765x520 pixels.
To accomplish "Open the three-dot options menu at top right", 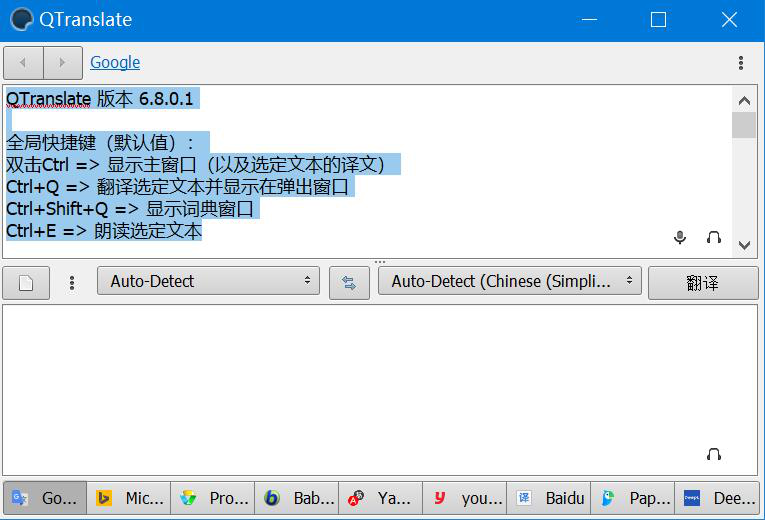I will click(741, 63).
